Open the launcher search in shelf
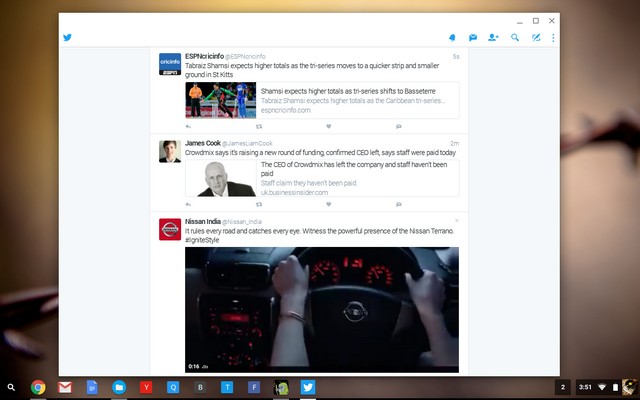Viewport: 640px width, 400px height. pyautogui.click(x=11, y=387)
